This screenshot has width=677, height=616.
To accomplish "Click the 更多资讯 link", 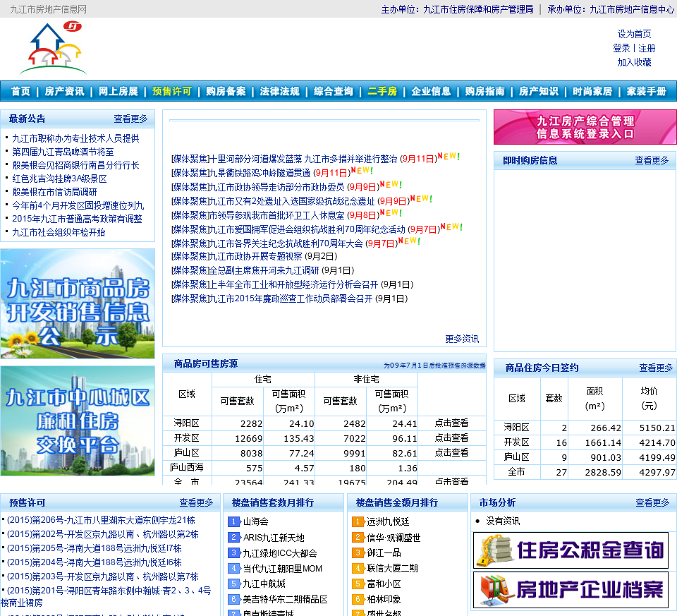I will (462, 339).
